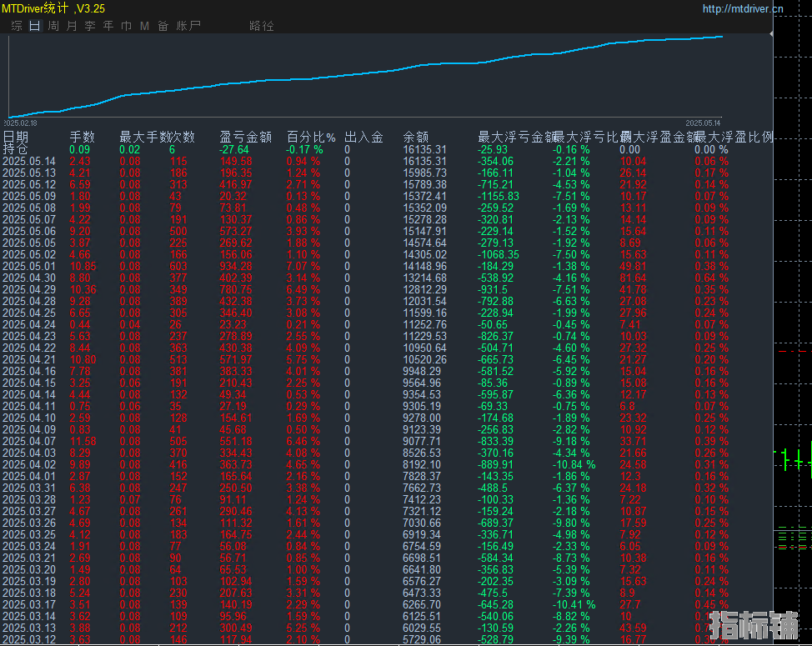
Task: Open the 周 weekly statistics tab
Action: point(53,25)
